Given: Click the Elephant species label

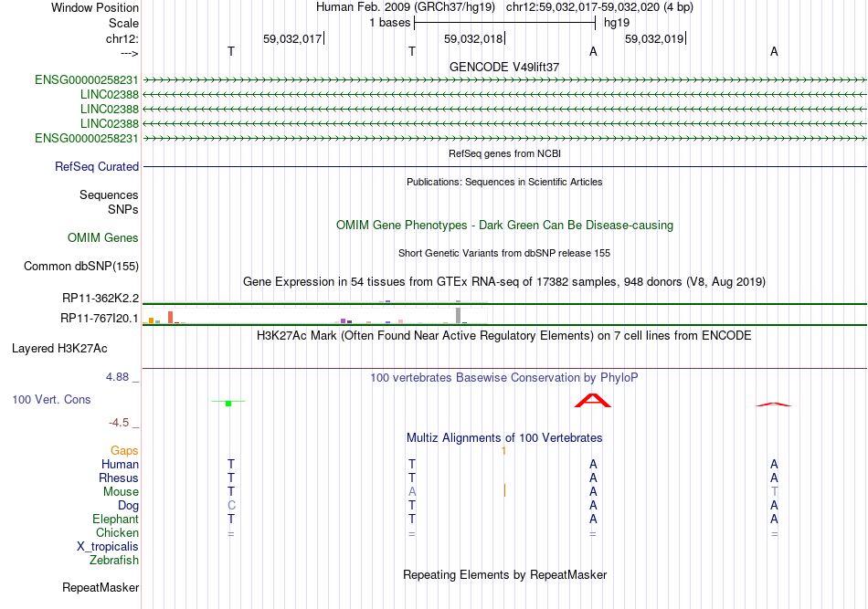Looking at the screenshot, I should (116, 520).
